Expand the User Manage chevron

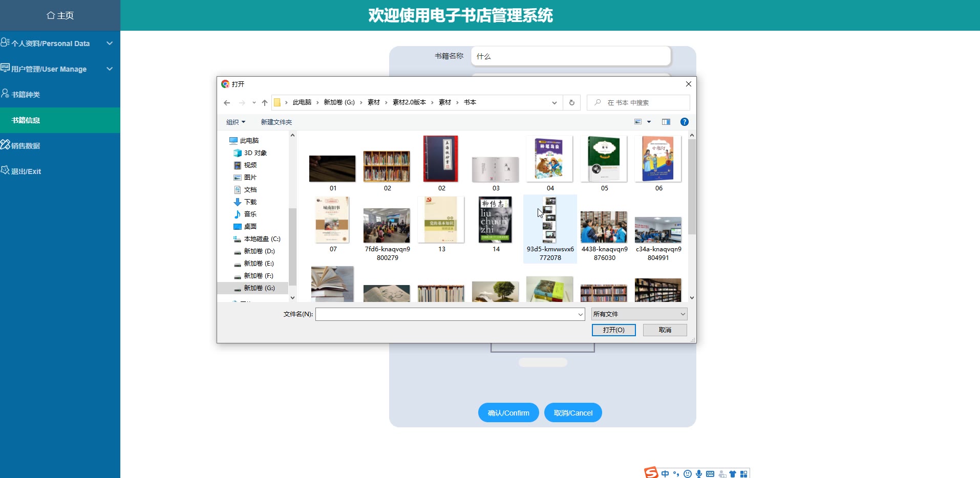[x=110, y=69]
